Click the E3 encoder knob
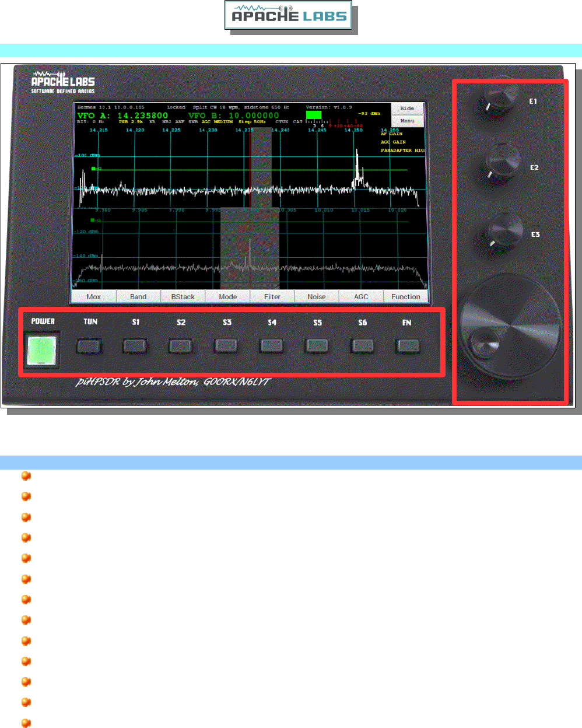The image size is (582, 728). click(504, 233)
